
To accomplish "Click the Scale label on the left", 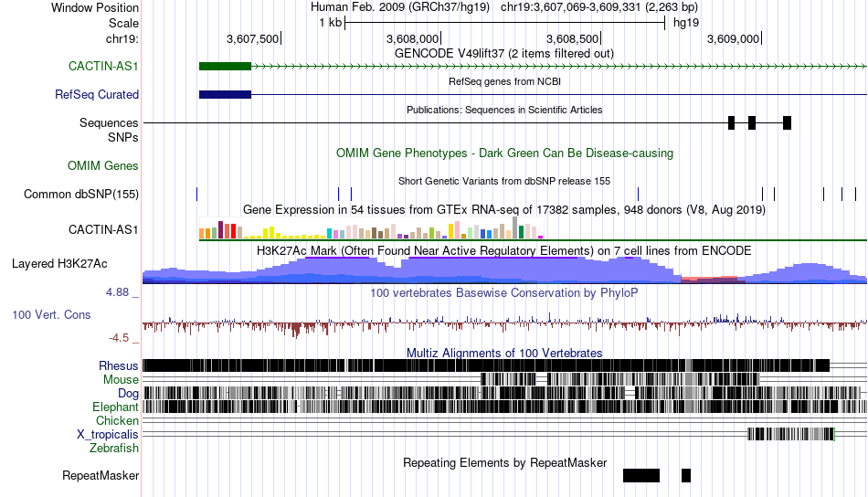I will coord(123,23).
